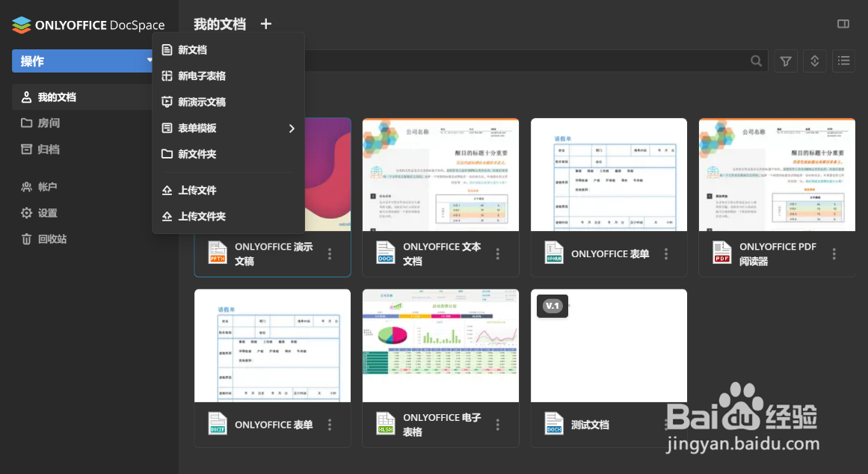The height and width of the screenshot is (474, 868).
Task: Select 新文档 from the menu
Action: coord(228,50)
